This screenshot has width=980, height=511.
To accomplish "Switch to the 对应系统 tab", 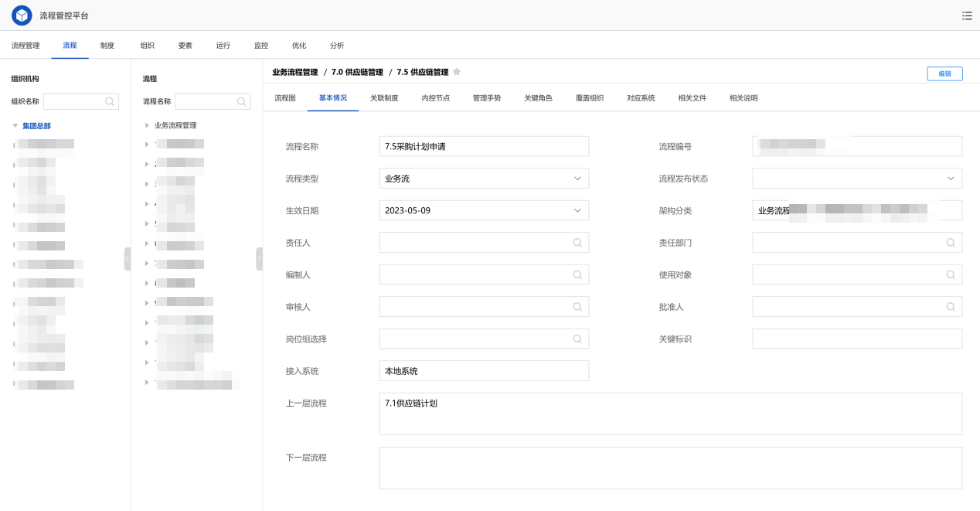I will pos(641,98).
